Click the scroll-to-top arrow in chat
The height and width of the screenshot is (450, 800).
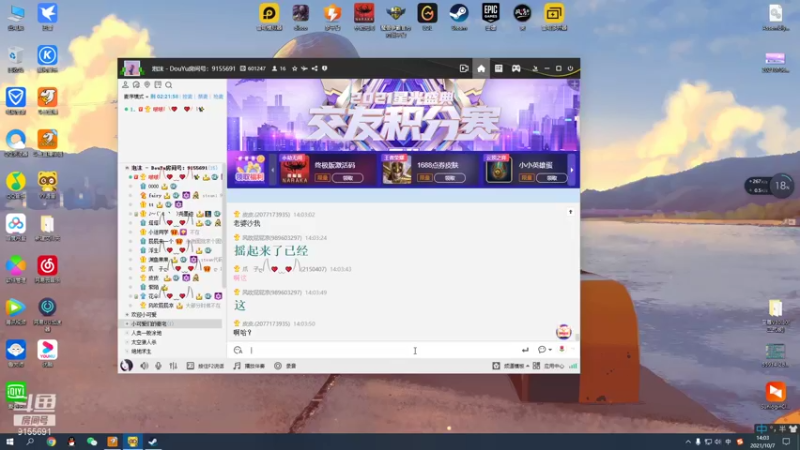click(570, 212)
